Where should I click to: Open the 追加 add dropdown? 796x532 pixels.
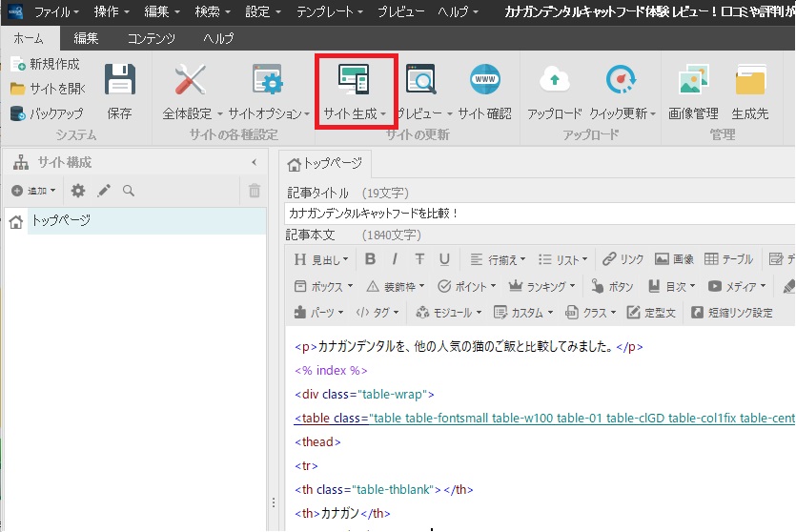click(x=34, y=191)
